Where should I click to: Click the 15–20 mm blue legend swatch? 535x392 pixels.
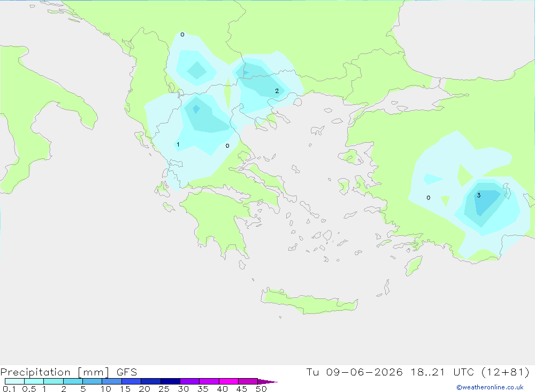coord(132,381)
